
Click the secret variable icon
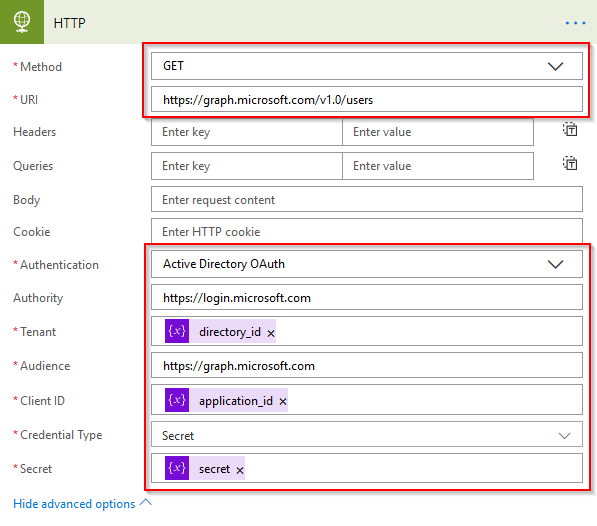tap(177, 468)
